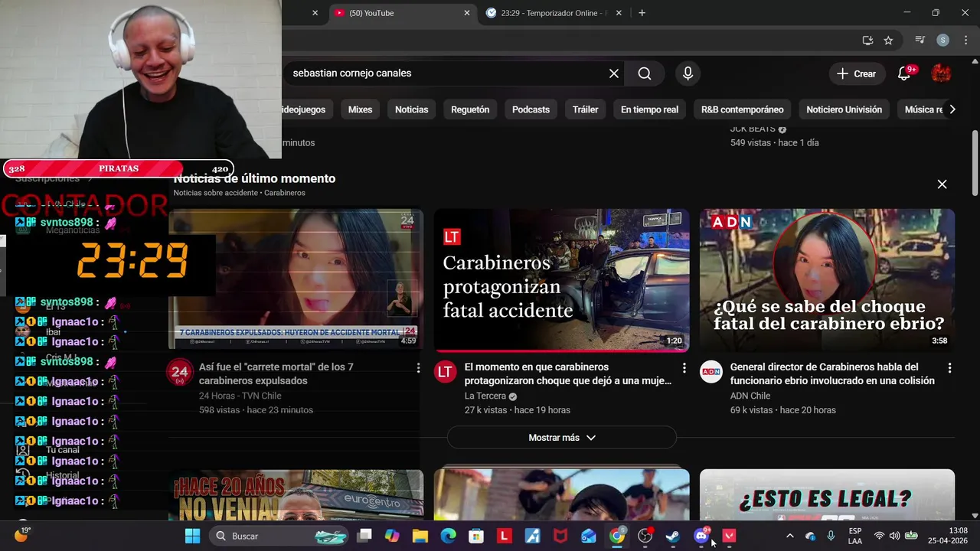Start voice search with the microphone icon

[x=688, y=73]
